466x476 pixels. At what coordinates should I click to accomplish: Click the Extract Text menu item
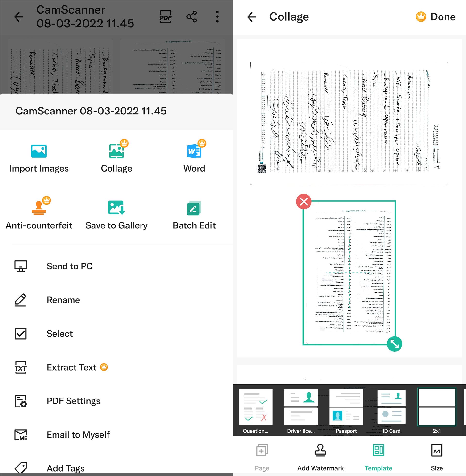pyautogui.click(x=77, y=367)
